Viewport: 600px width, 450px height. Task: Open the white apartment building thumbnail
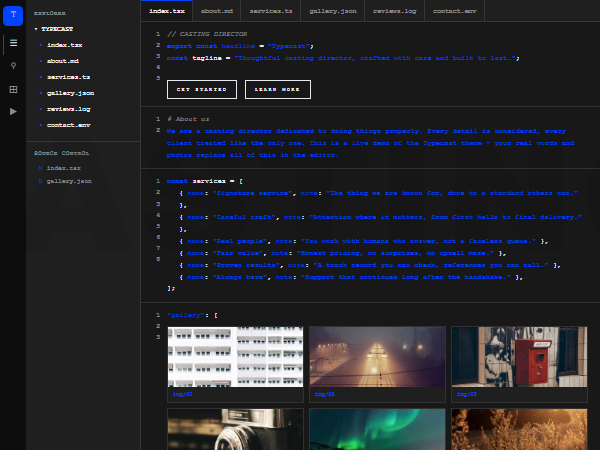pyautogui.click(x=235, y=357)
